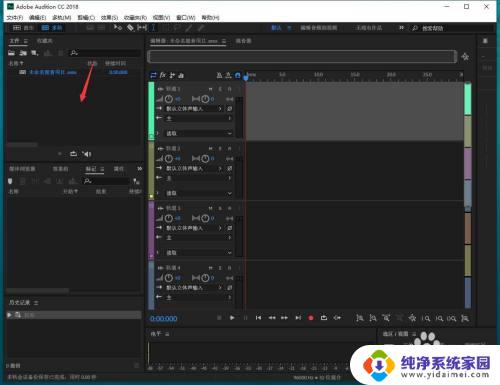Click the zoom navigator settings icon right of overview
The height and width of the screenshot is (385, 500).
[465, 57]
